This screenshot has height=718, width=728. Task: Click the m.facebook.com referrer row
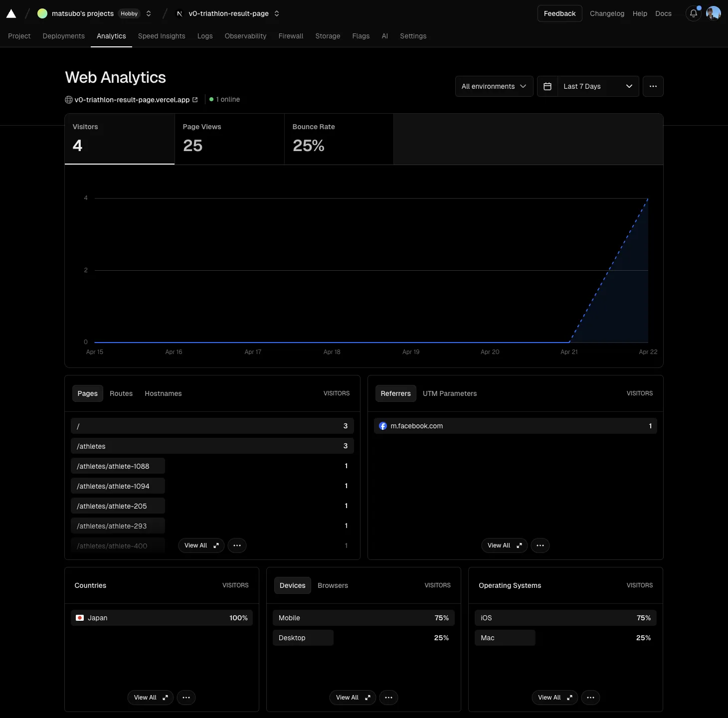click(x=515, y=426)
